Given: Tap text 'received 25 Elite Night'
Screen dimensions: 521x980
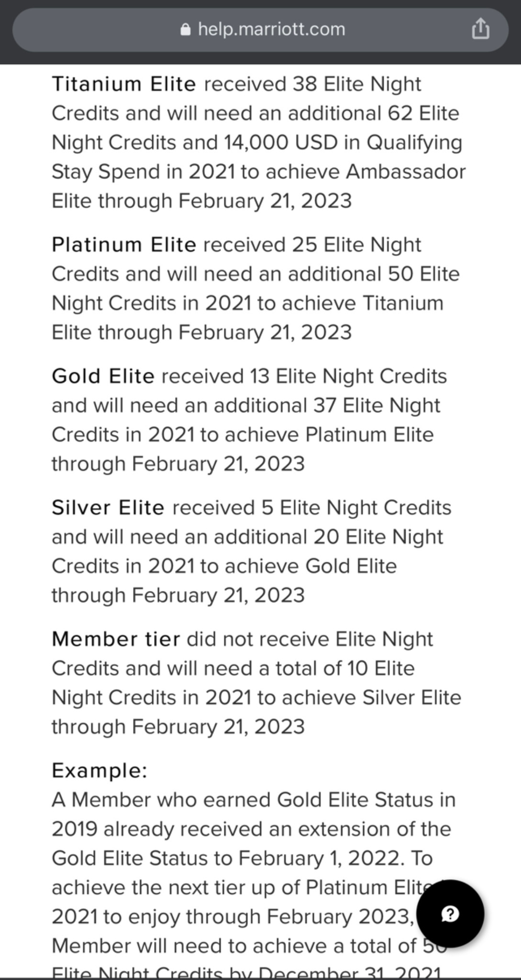Looking at the screenshot, I should click(x=312, y=245).
